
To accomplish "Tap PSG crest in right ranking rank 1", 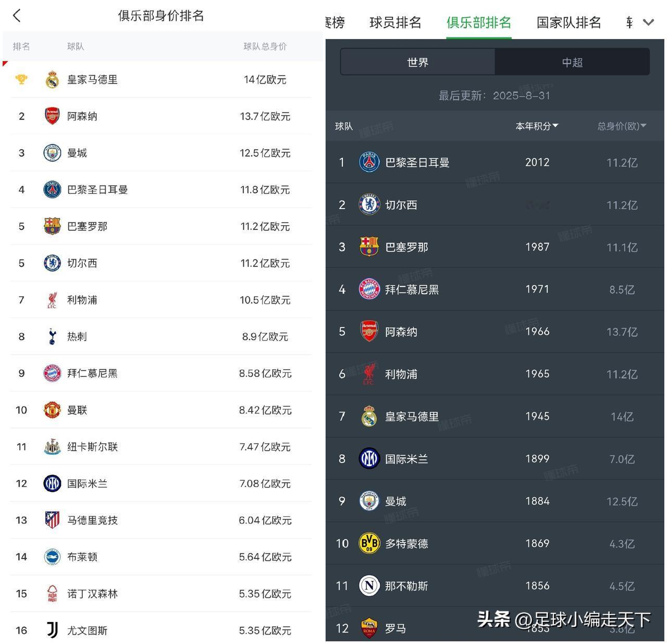I will (x=369, y=162).
